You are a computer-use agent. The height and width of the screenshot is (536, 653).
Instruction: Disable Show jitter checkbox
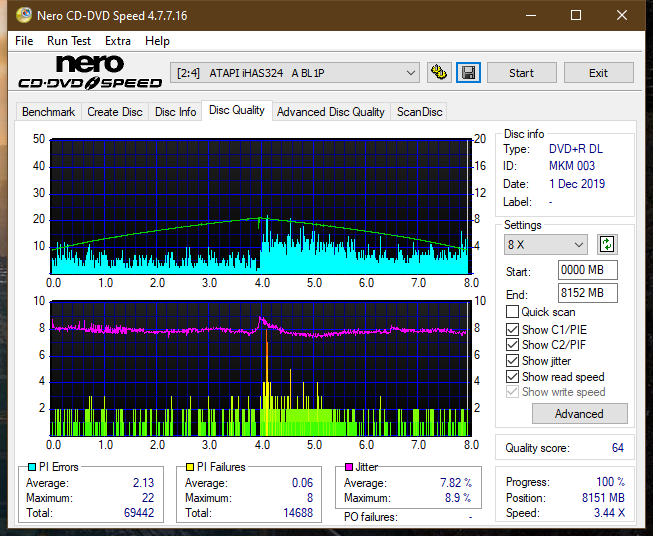click(512, 361)
